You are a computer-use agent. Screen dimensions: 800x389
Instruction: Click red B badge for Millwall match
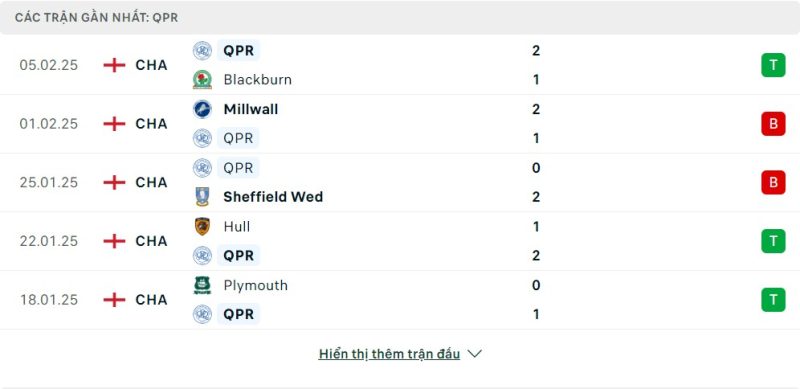tap(773, 124)
